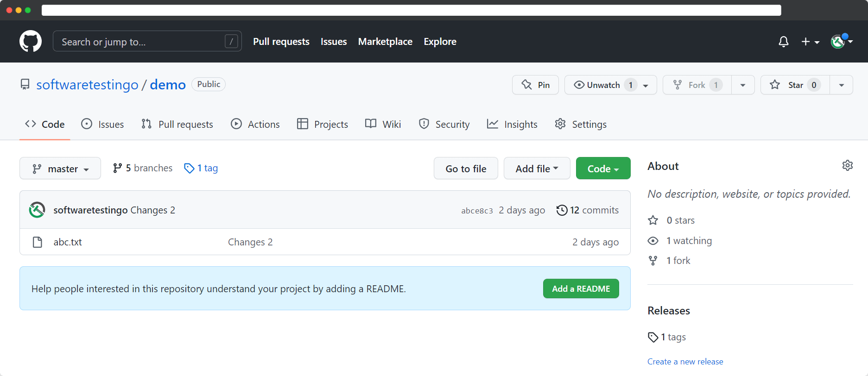868x376 pixels.
Task: Click the commit author avatar
Action: (x=37, y=210)
